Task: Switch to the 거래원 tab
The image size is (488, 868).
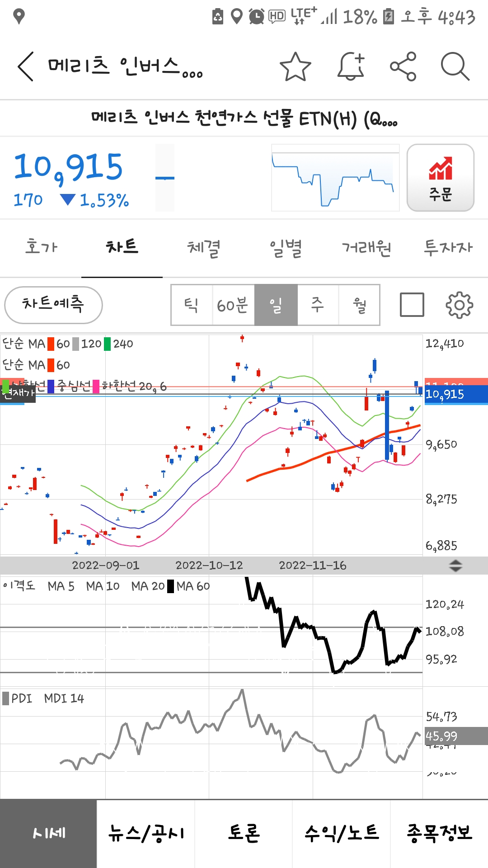Action: coord(366,248)
